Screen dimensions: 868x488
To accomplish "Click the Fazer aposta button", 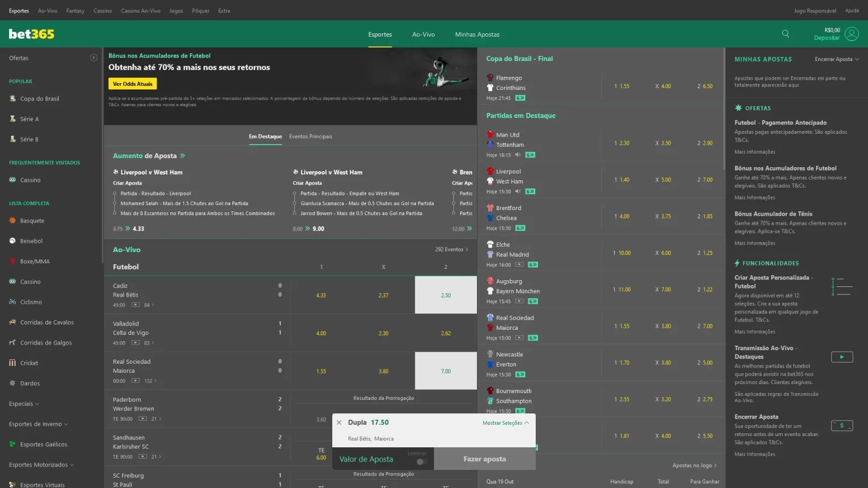I will tap(485, 459).
